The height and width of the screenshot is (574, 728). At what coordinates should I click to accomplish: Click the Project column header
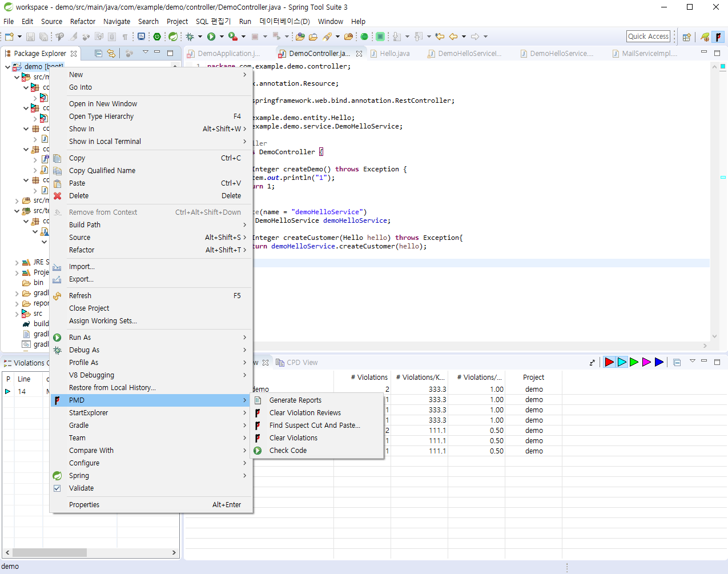(534, 378)
